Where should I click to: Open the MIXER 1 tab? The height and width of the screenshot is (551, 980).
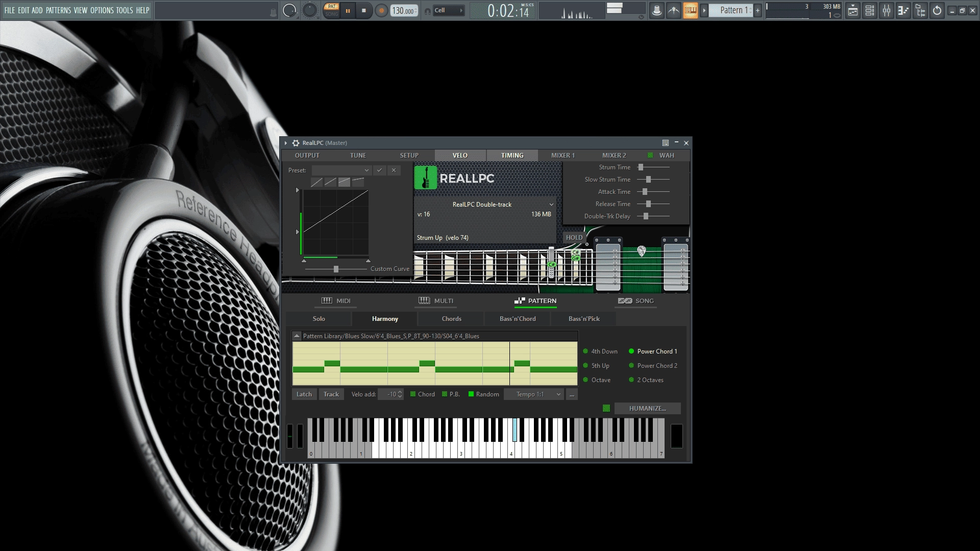coord(563,156)
